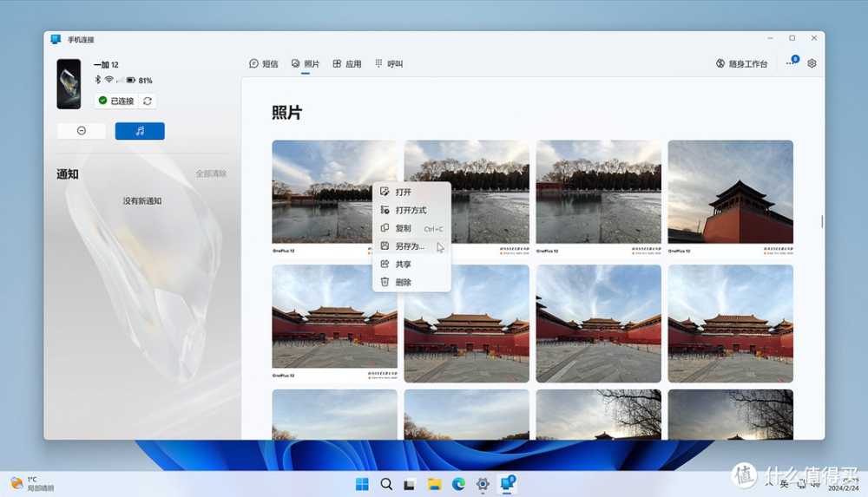Open the third lake and trees photo
Image resolution: width=868 pixels, height=497 pixels.
(x=598, y=198)
